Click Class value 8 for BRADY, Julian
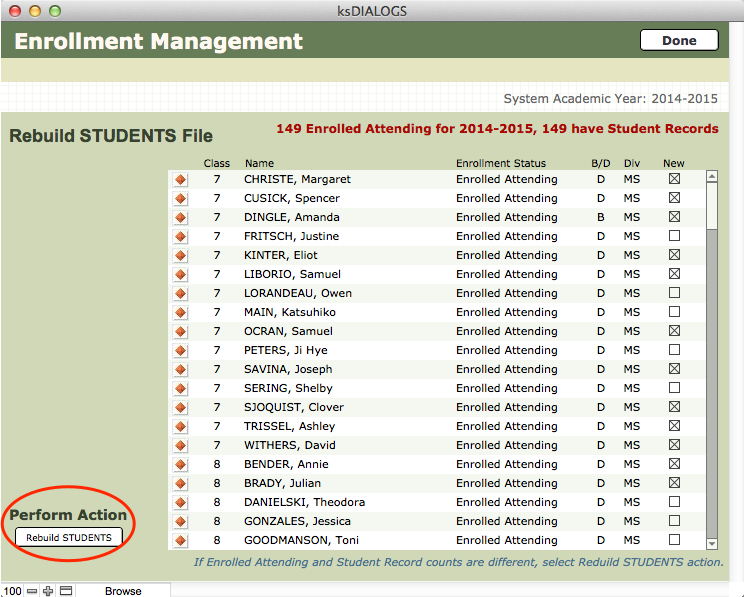Screen dimensions: 744x597 [217, 483]
